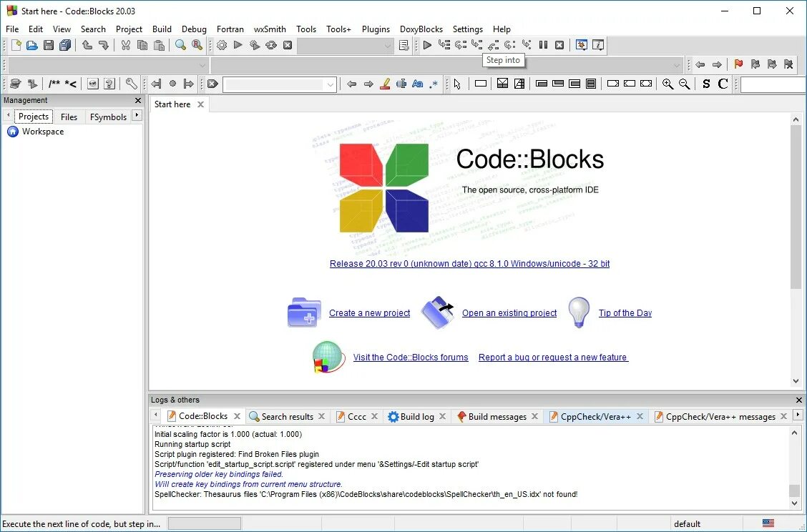
Task: Click the Stop debugger icon
Action: [x=559, y=45]
